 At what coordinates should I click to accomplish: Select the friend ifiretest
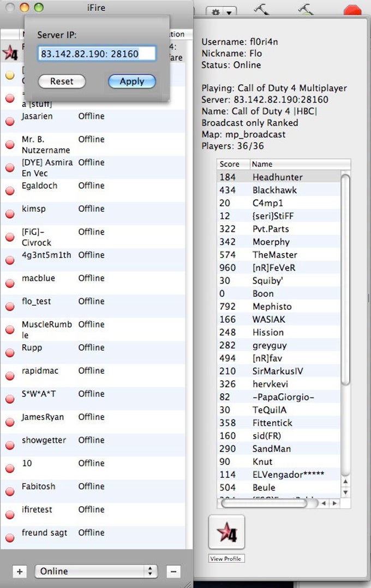[93, 515]
